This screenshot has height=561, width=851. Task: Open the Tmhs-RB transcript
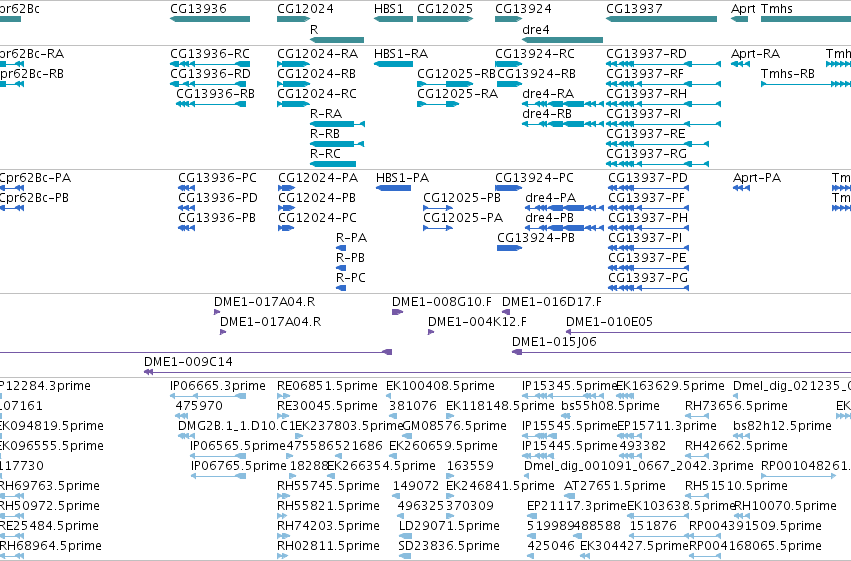788,74
